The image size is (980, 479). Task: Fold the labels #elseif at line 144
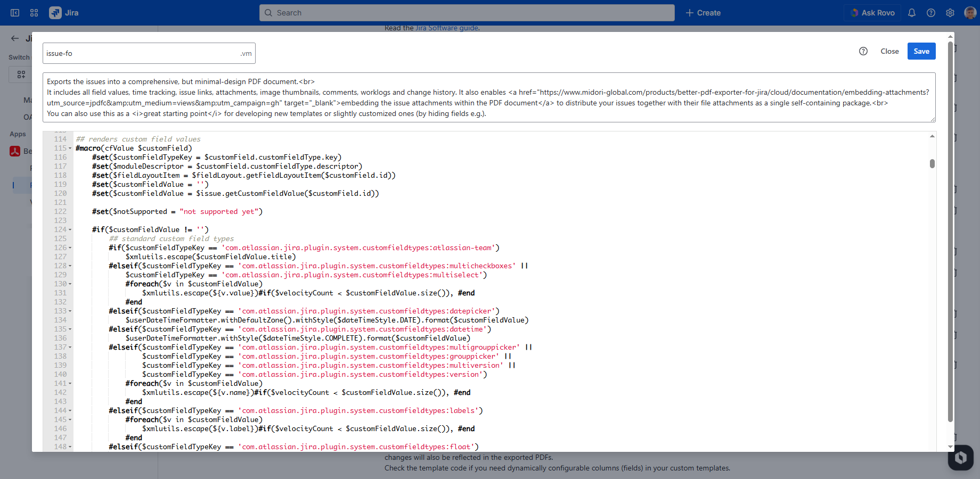pyautogui.click(x=70, y=411)
